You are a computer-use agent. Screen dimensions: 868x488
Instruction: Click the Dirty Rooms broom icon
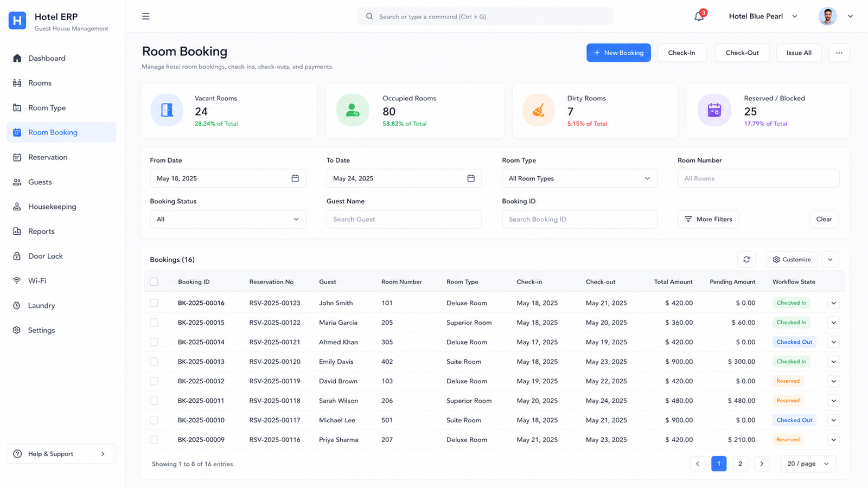(539, 110)
